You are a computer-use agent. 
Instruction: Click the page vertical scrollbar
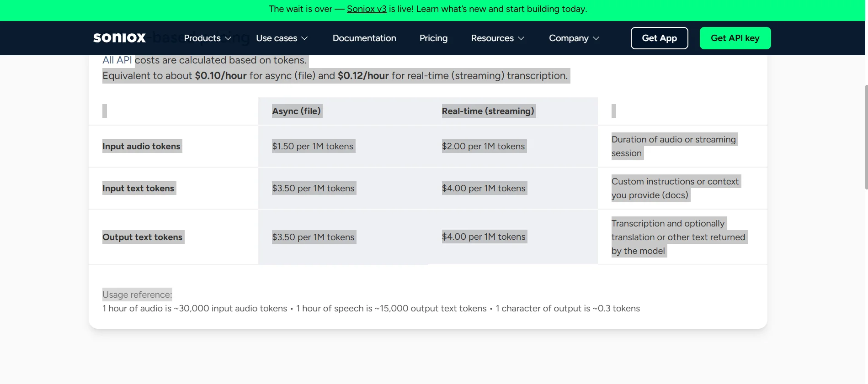point(866,137)
